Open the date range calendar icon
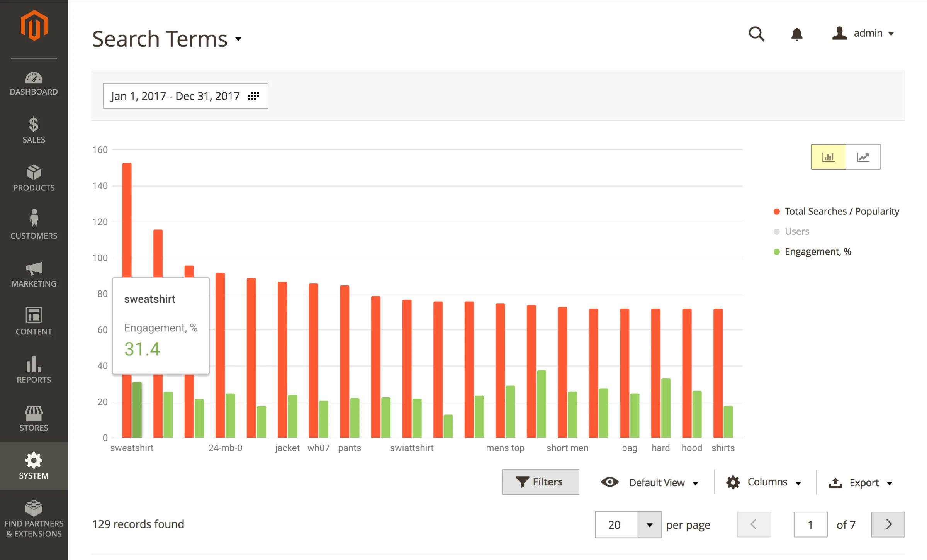This screenshot has height=560, width=927. click(253, 96)
